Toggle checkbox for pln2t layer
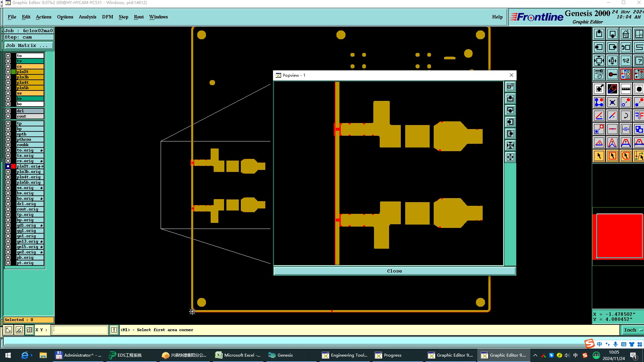The width and height of the screenshot is (644, 362). click(x=8, y=72)
